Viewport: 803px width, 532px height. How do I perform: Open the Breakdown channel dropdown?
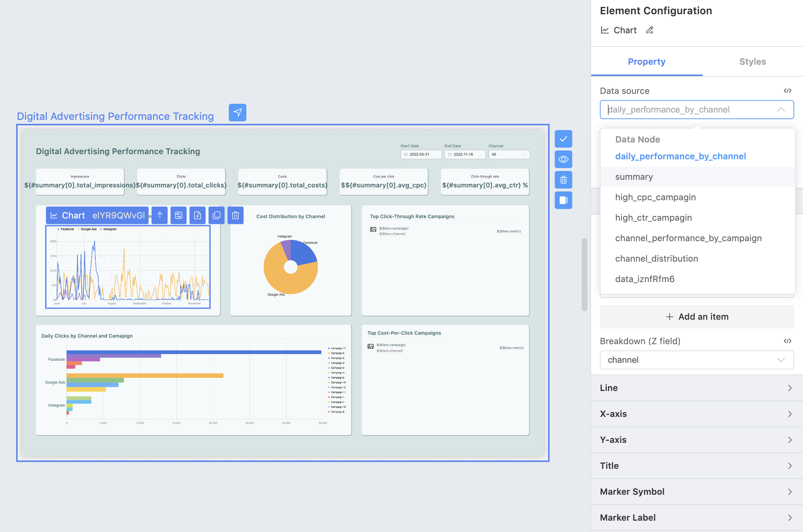point(697,360)
